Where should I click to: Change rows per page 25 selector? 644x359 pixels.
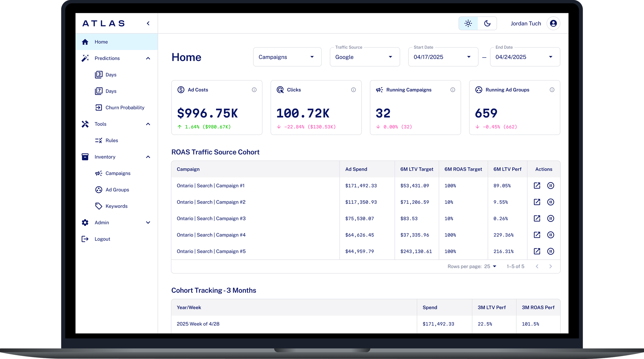click(x=490, y=266)
